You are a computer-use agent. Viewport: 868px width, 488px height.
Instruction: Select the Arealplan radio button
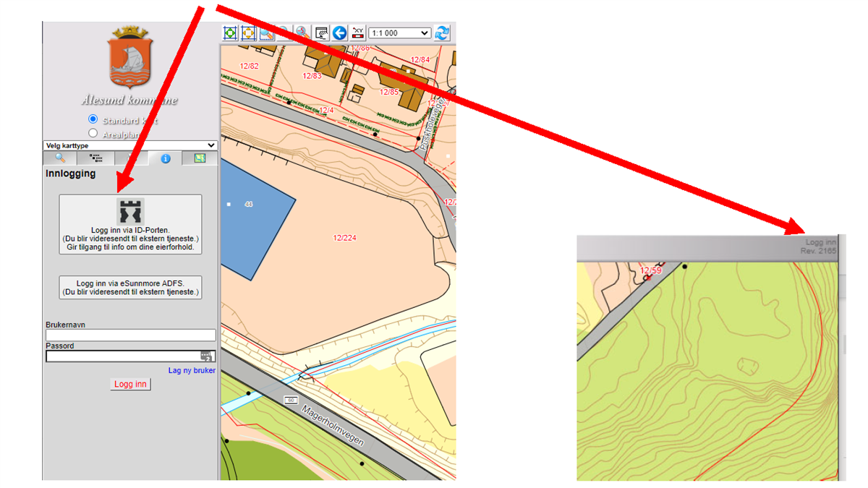[93, 133]
